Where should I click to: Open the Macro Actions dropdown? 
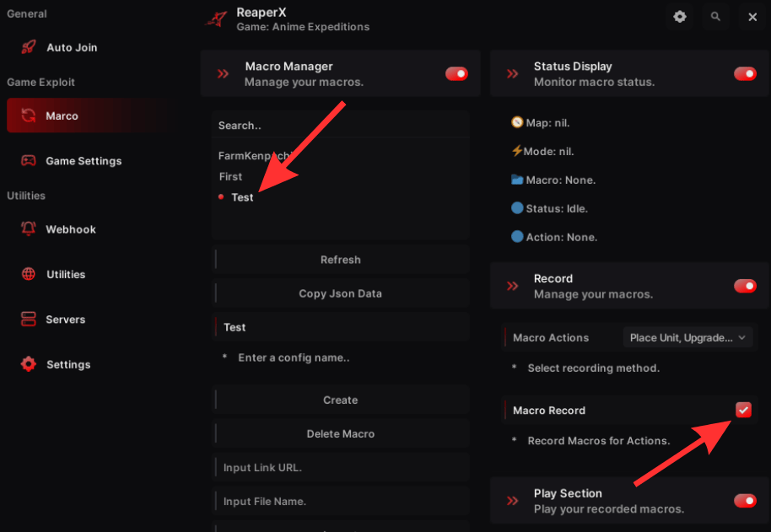pyautogui.click(x=687, y=337)
